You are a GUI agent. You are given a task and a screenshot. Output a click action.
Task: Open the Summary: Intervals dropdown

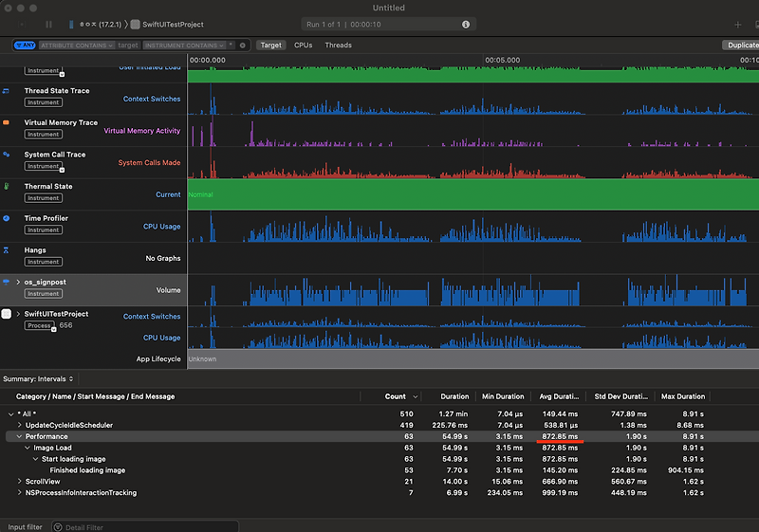click(38, 379)
